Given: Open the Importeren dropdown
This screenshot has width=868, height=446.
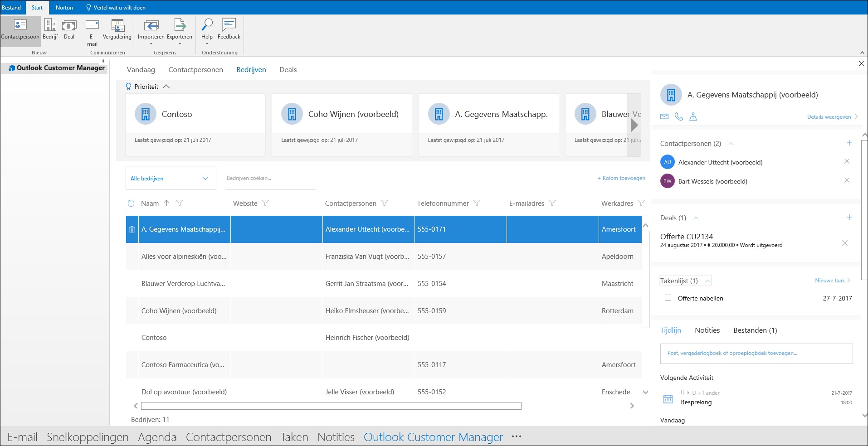Looking at the screenshot, I should (151, 32).
